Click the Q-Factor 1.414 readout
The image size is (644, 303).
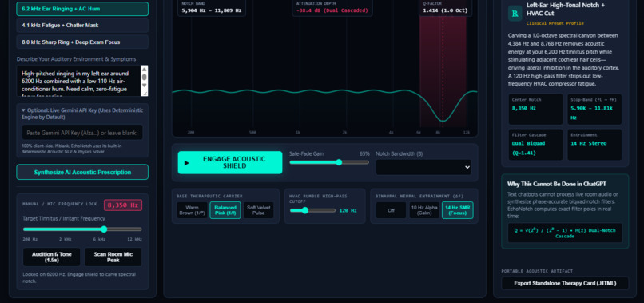pos(445,7)
